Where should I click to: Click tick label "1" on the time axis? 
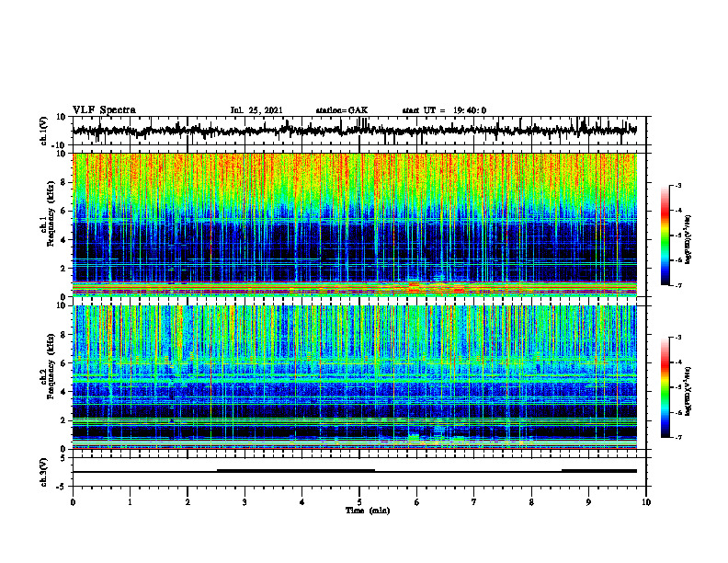pyautogui.click(x=130, y=502)
